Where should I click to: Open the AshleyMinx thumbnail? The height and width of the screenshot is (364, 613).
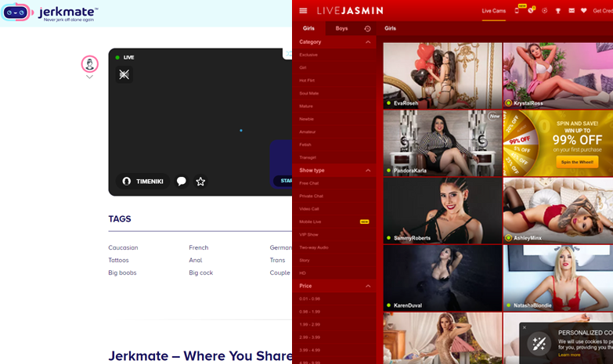tap(558, 211)
